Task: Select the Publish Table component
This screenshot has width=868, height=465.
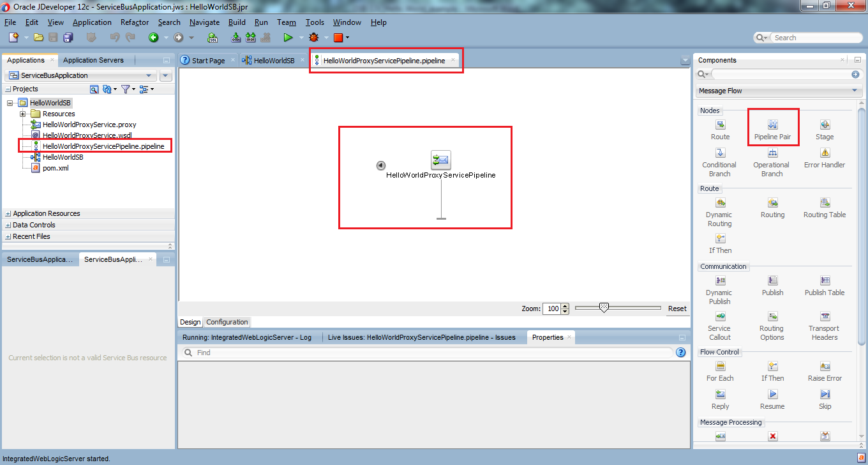Action: point(825,286)
